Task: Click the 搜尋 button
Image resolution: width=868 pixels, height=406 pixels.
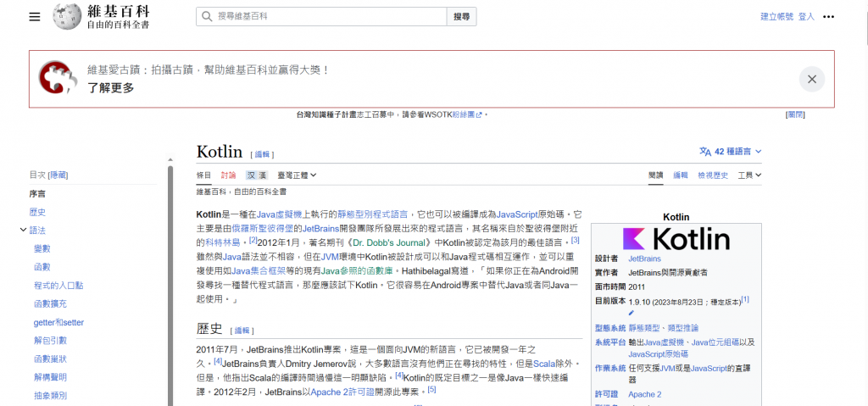Action: pos(462,17)
